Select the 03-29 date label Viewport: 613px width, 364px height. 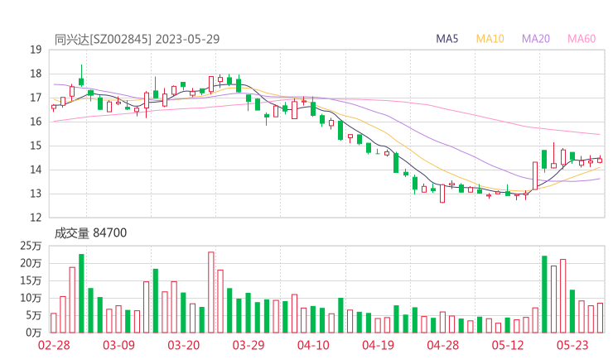click(249, 345)
